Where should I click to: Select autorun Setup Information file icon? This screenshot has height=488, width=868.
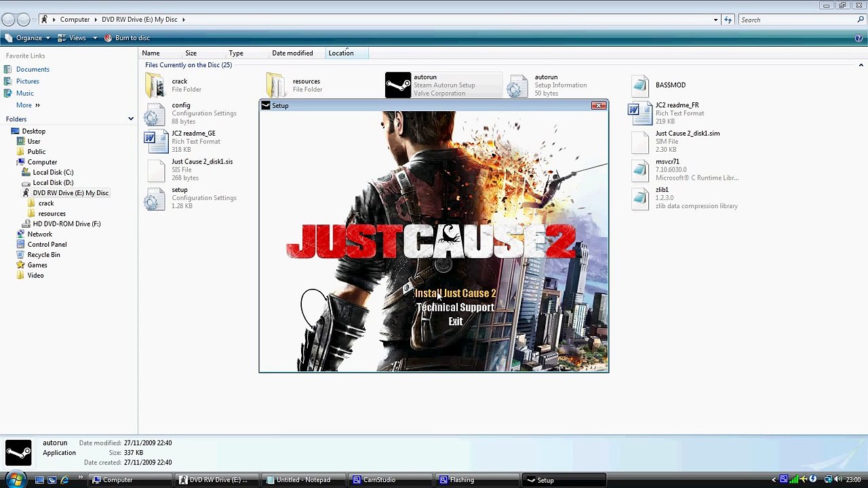517,85
